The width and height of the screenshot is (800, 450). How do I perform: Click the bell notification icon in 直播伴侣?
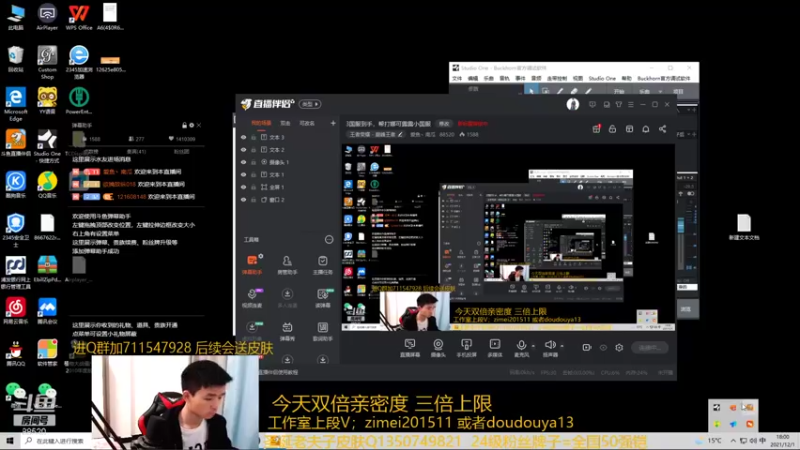[x=646, y=129]
